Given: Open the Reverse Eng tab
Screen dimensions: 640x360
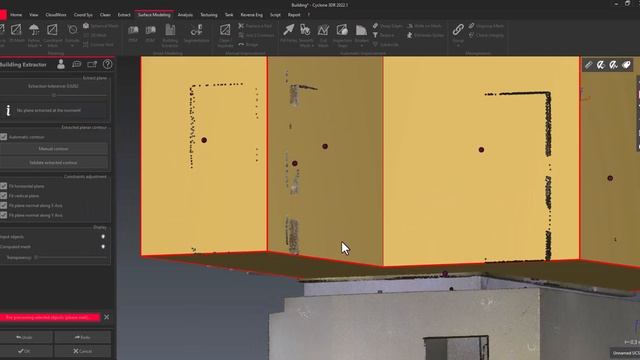Looking at the screenshot, I should coord(251,15).
